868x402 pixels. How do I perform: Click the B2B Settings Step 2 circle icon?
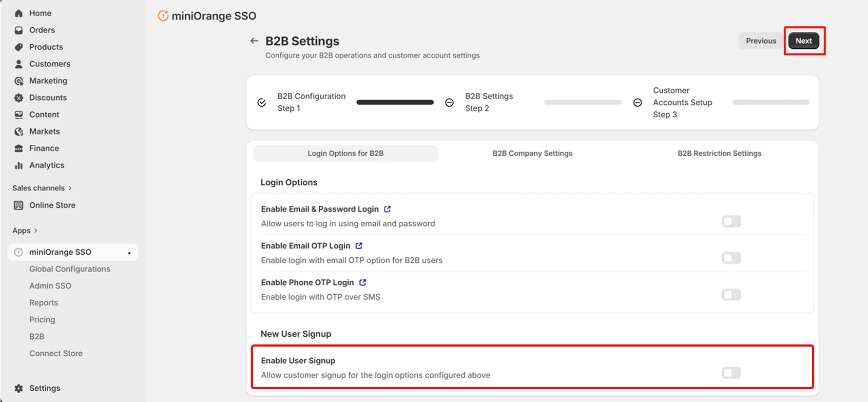pos(449,103)
